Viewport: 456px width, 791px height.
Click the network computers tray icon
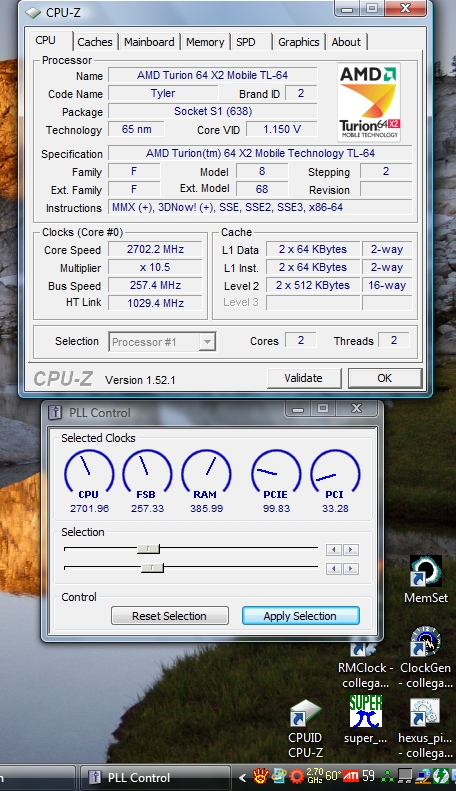click(x=423, y=776)
